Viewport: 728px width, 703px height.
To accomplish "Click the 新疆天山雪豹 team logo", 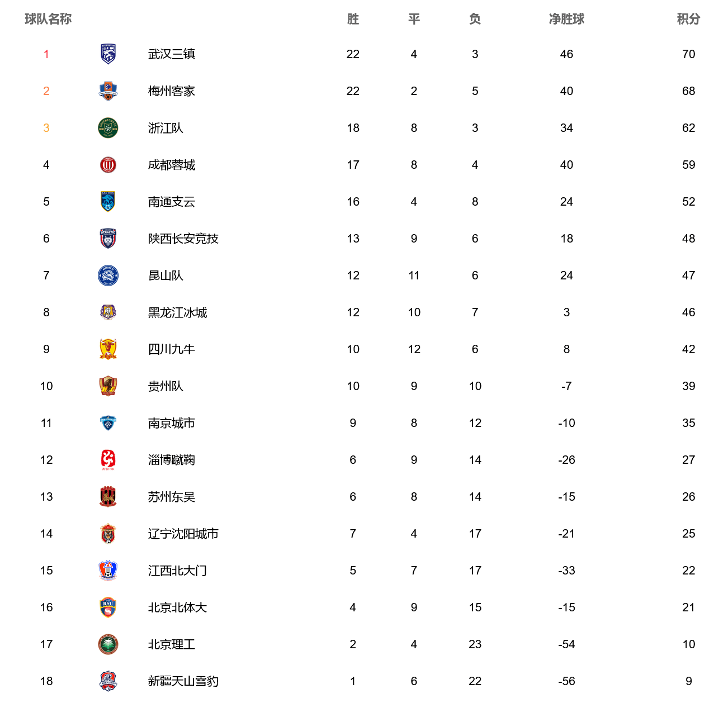I will pos(108,681).
